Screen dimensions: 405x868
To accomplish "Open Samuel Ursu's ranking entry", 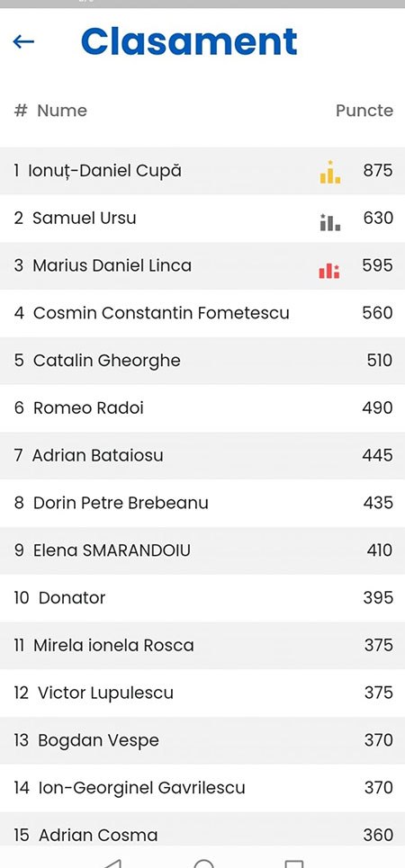I will click(202, 218).
